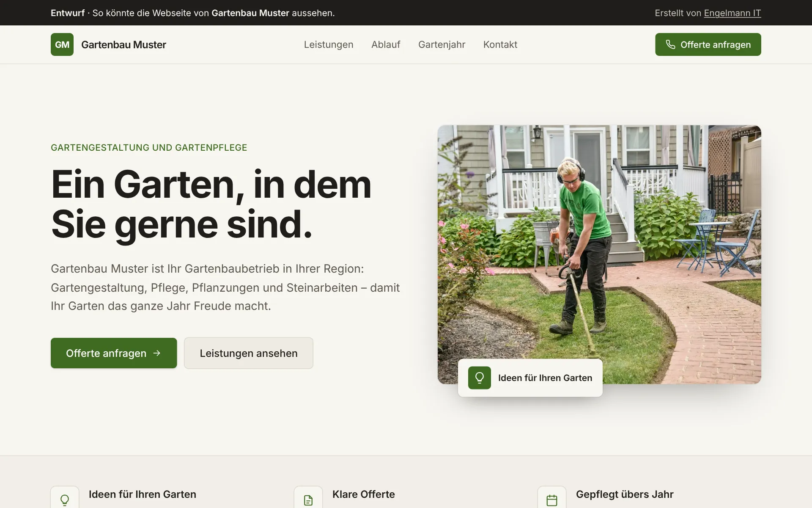Screen dimensions: 812x508
Task: Open the Leistungen nav item
Action: pos(329,44)
